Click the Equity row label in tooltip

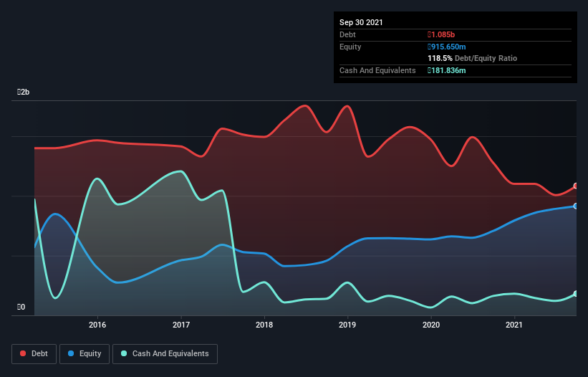[350, 47]
